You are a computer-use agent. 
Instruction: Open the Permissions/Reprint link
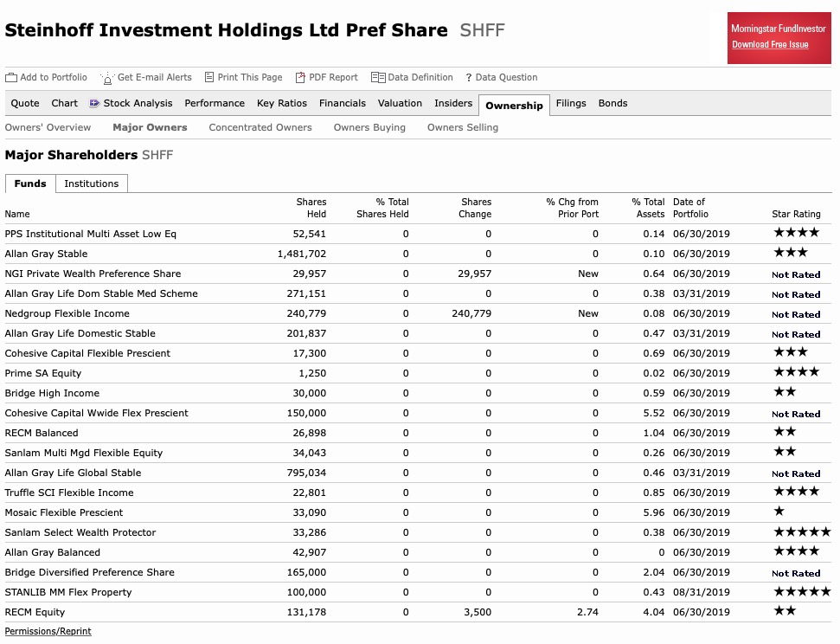[48, 631]
